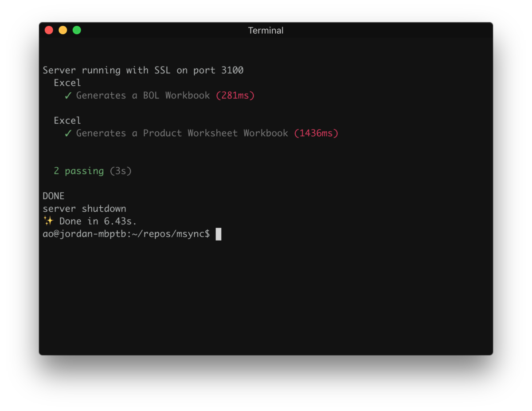This screenshot has width=532, height=411.
Task: Click the $ symbol at the prompt
Action: coord(207,233)
